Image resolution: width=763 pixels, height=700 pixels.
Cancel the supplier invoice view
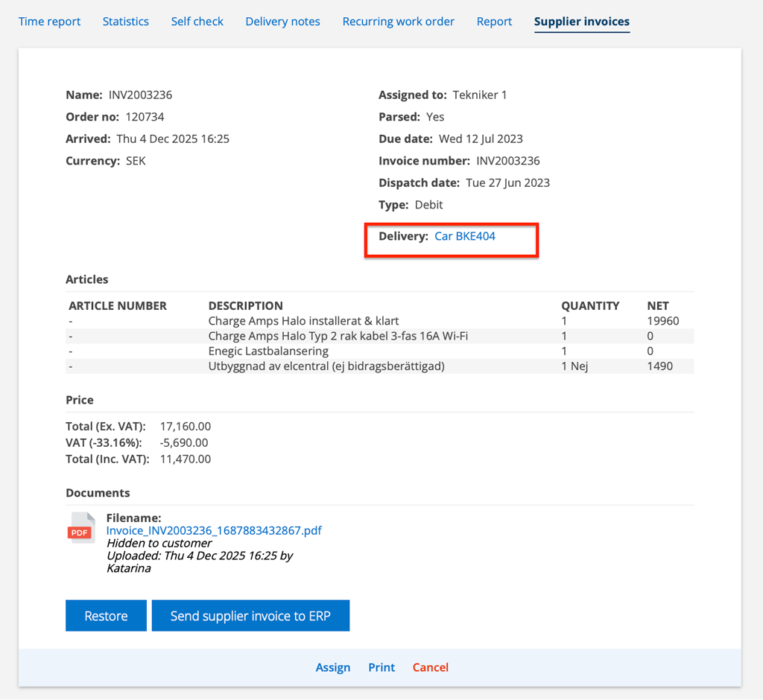click(431, 667)
